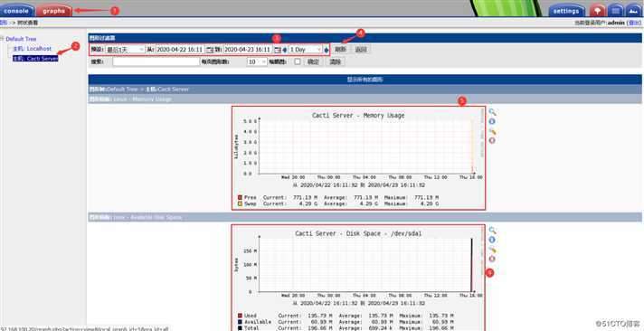Toggle the thumbnails checkbox

[298, 62]
